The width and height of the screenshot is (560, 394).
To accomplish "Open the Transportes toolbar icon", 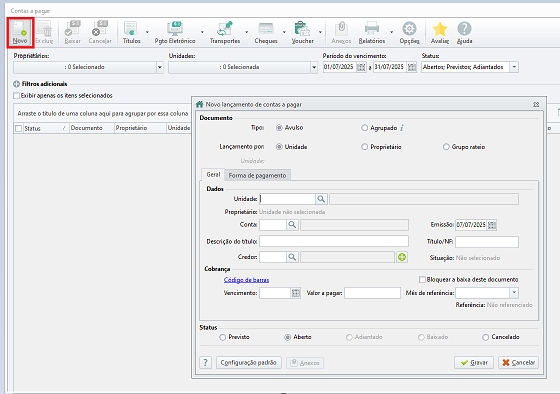I will pos(225,33).
